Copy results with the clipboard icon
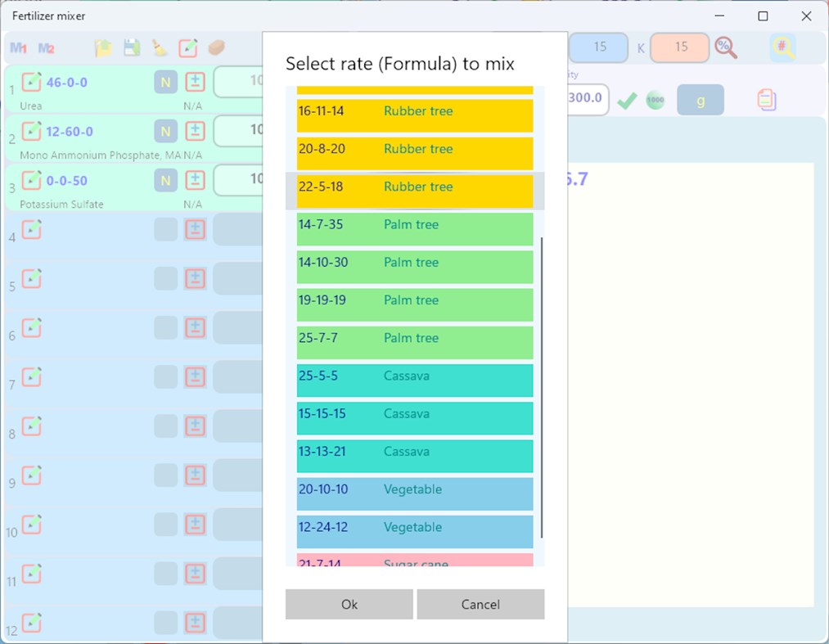The height and width of the screenshot is (644, 829). click(x=766, y=99)
